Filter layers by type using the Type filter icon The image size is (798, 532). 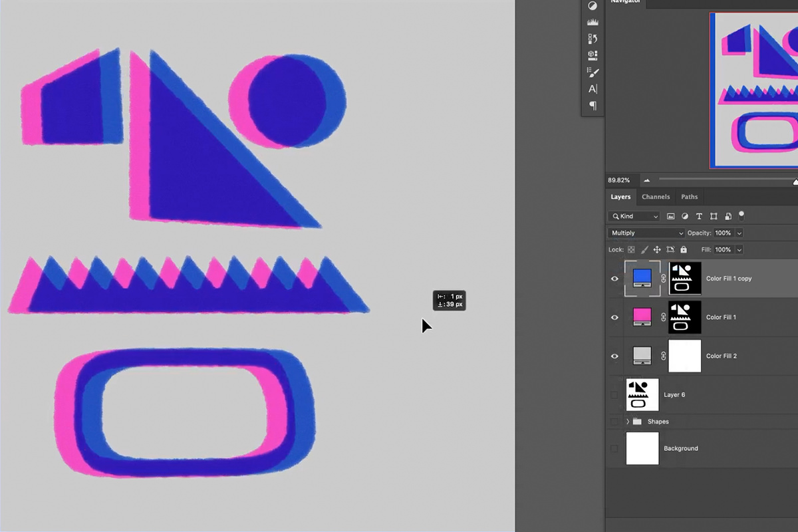pyautogui.click(x=699, y=216)
